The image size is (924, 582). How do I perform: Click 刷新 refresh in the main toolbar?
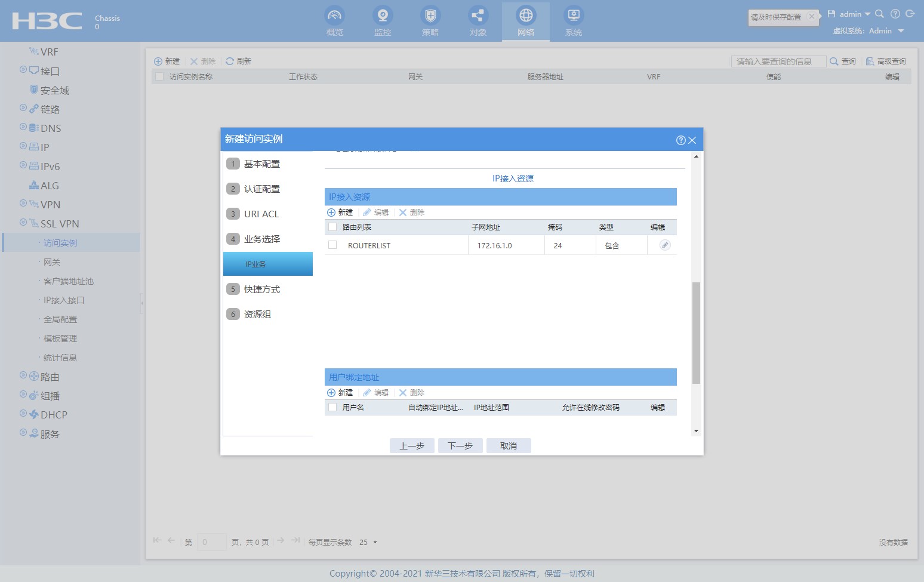[x=239, y=61]
